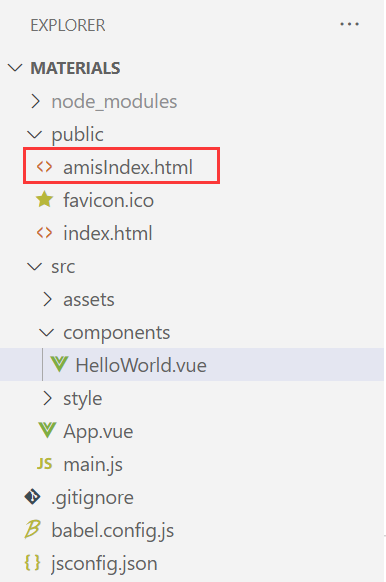Expand the assets folder
Viewport: 386px width, 582px height.
point(47,299)
